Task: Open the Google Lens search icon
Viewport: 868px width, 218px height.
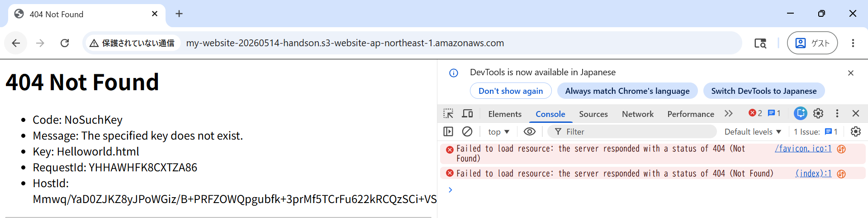Action: [x=760, y=43]
